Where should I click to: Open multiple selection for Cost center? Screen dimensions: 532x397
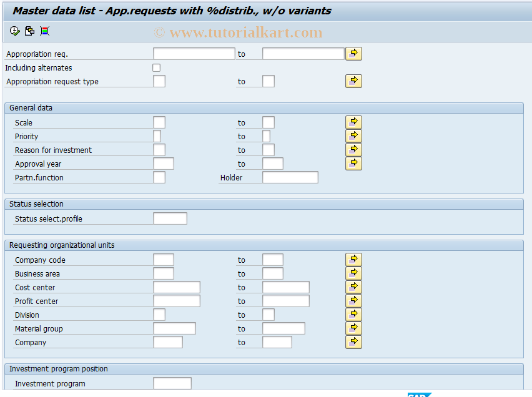click(x=353, y=287)
